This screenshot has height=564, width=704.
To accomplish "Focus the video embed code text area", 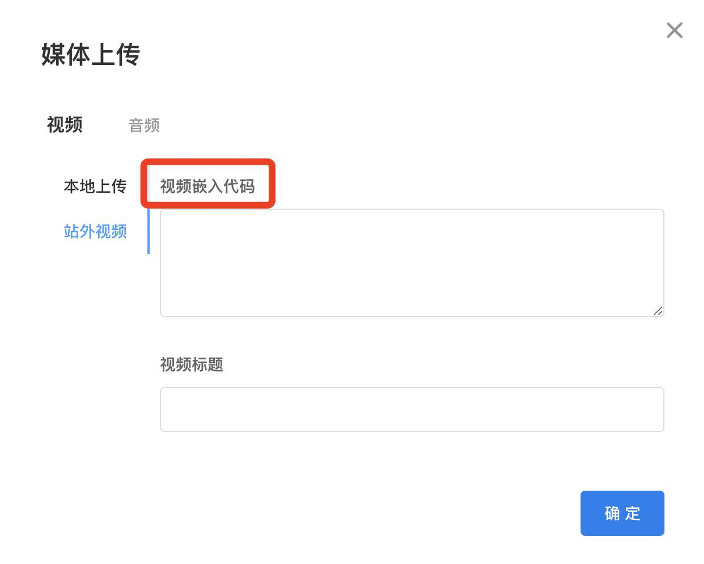I will click(411, 262).
